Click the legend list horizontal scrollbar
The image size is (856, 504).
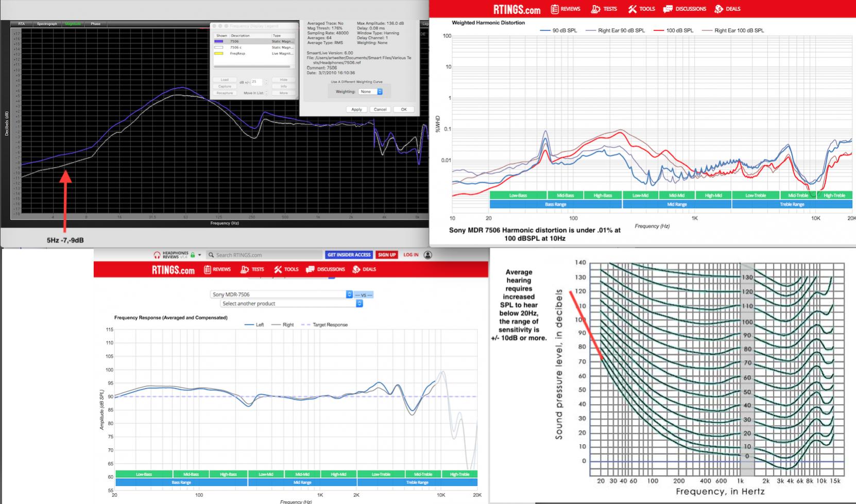tap(252, 66)
